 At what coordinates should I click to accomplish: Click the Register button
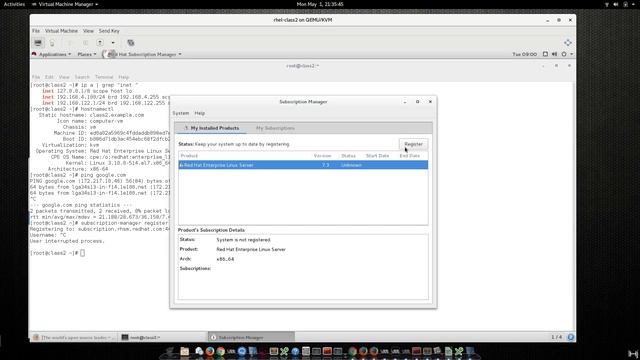click(x=413, y=144)
